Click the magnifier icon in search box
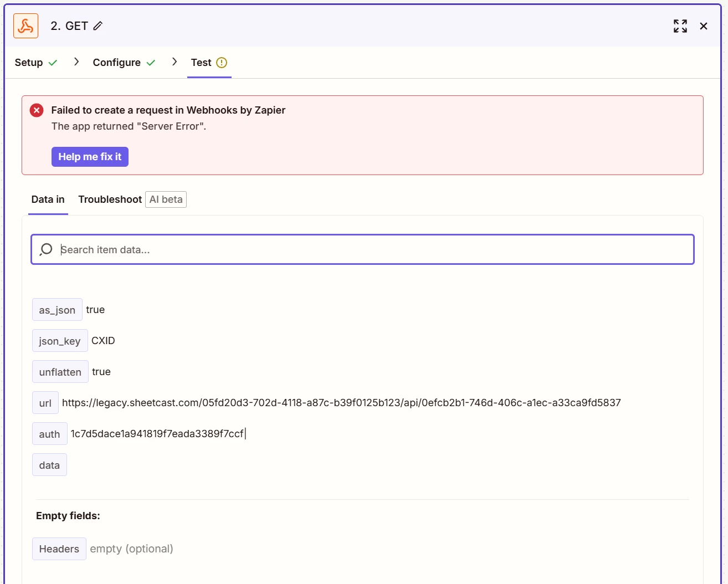Viewport: 728px width, 584px height. [46, 249]
